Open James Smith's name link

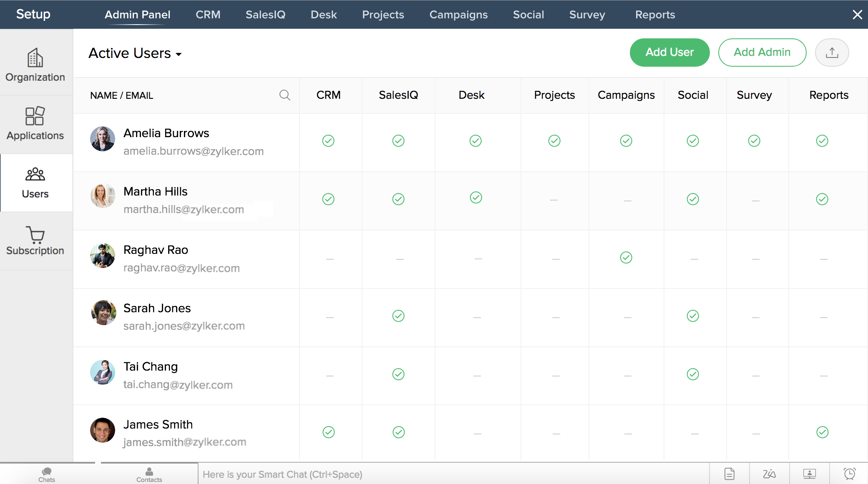[x=158, y=424]
